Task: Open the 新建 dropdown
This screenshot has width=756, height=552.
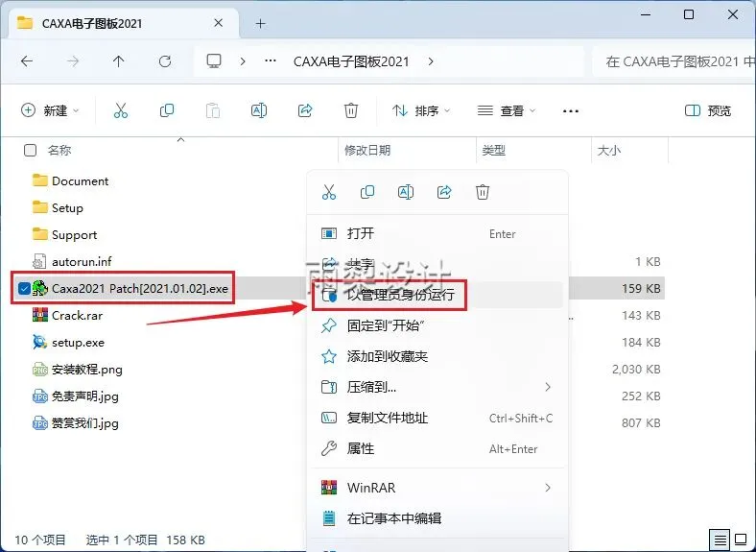Action: coord(50,111)
